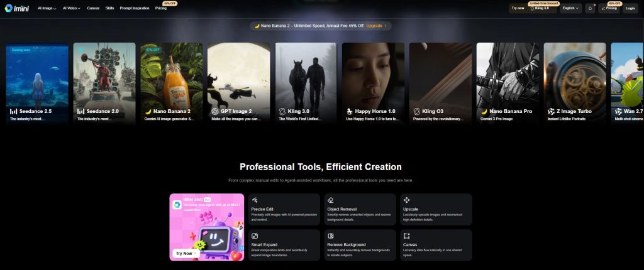The width and height of the screenshot is (644, 270).
Task: Go to Canvas in top navigation
Action: [93, 8]
